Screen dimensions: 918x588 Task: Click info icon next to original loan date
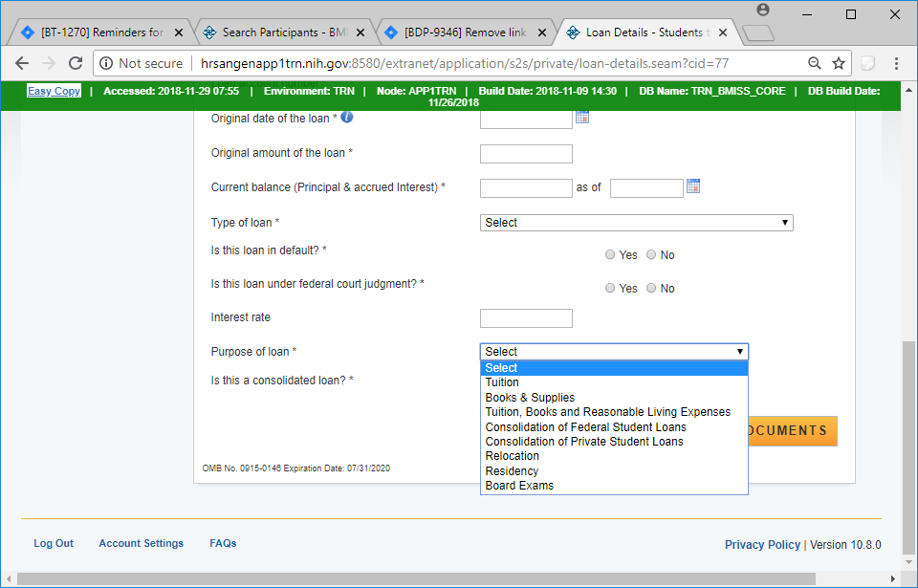(347, 118)
